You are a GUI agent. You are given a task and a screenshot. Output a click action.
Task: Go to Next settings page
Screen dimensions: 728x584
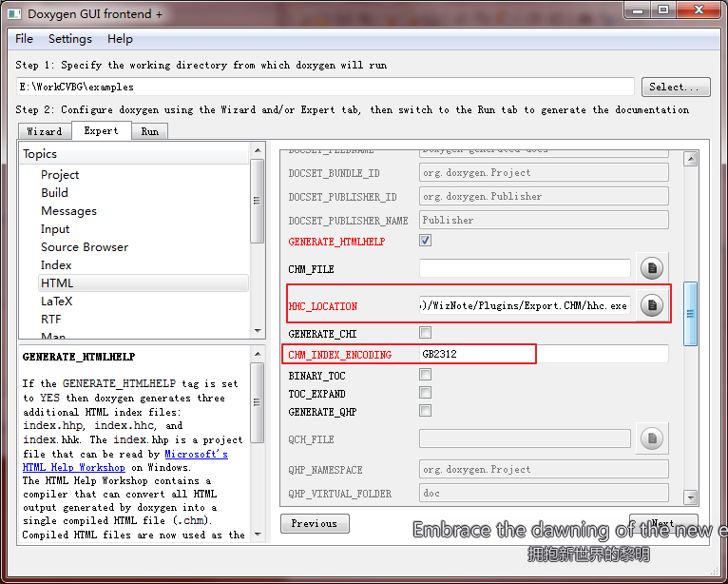tap(663, 523)
